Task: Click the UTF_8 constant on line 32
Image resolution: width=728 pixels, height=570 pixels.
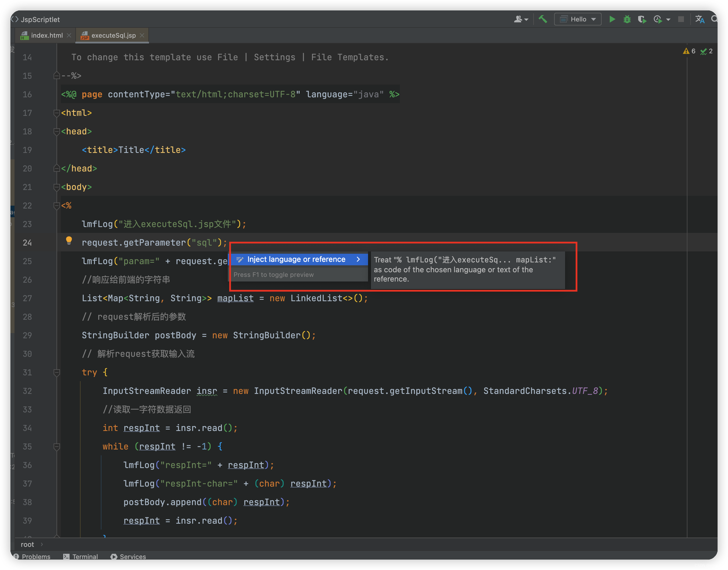Action: coord(585,391)
